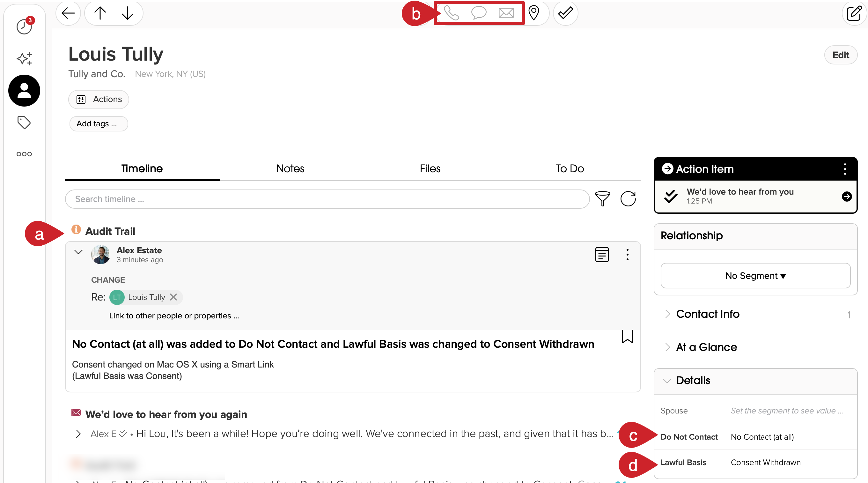This screenshot has width=868, height=483.
Task: Open the To Do tab
Action: 569,168
